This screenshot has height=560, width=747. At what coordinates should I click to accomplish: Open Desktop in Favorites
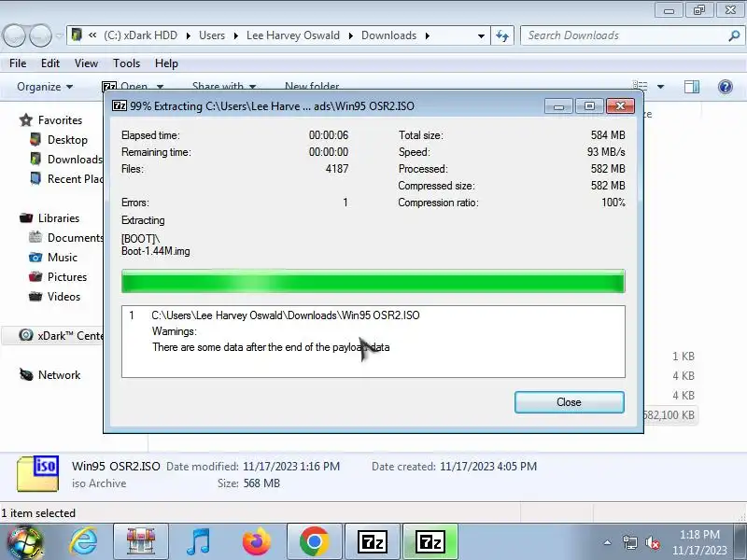(x=67, y=140)
